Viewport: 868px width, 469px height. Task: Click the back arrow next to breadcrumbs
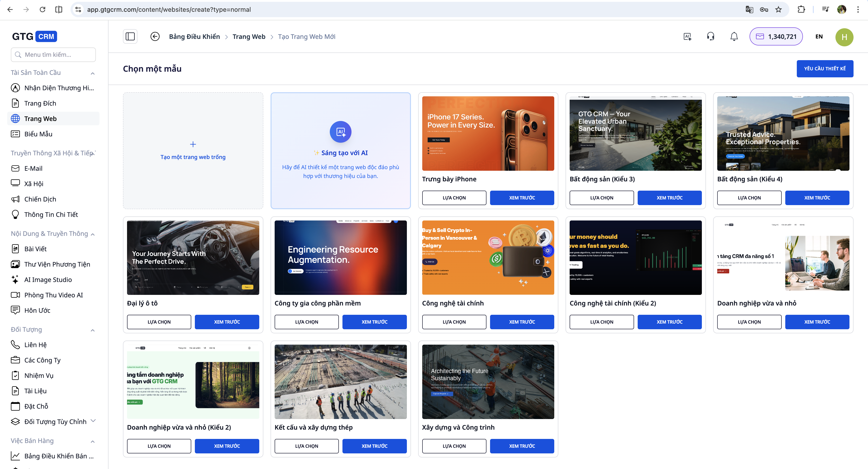[155, 36]
